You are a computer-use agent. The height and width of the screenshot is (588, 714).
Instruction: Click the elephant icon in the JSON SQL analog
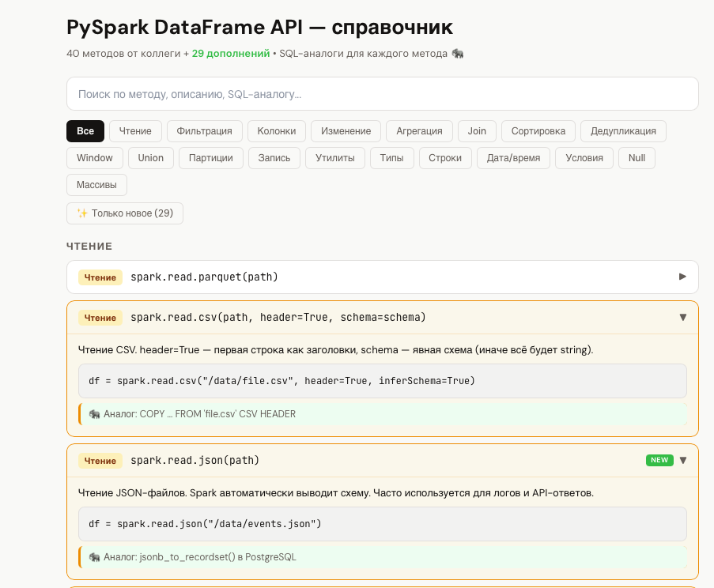click(96, 556)
